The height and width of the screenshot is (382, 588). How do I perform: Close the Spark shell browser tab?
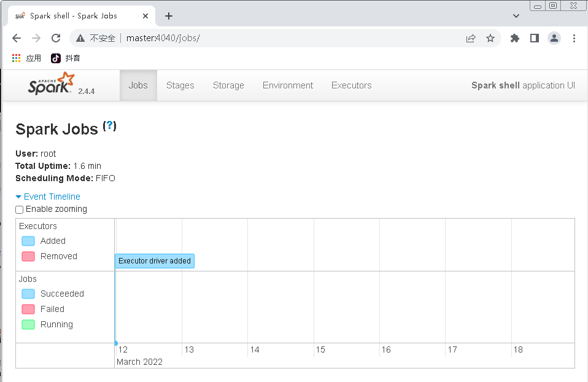point(145,16)
